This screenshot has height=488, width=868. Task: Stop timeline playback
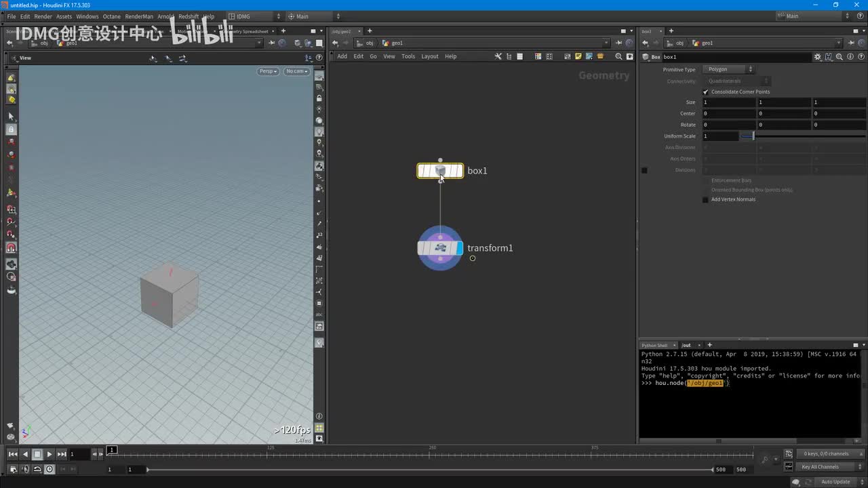tap(37, 454)
